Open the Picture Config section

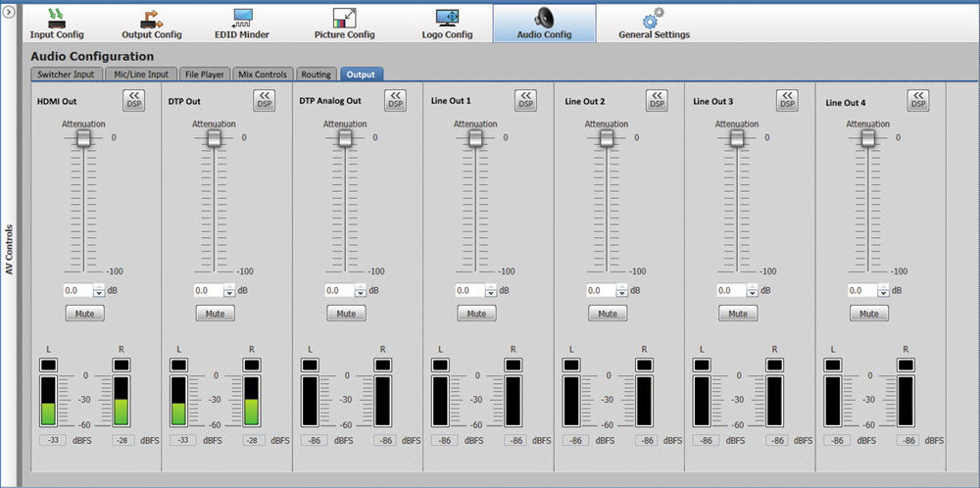(x=344, y=23)
